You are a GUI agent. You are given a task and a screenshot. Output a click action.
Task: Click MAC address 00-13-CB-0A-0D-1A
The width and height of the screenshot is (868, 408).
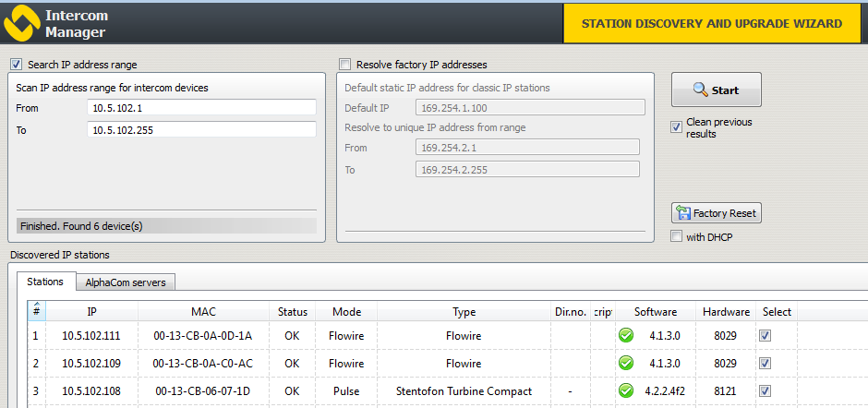point(202,335)
